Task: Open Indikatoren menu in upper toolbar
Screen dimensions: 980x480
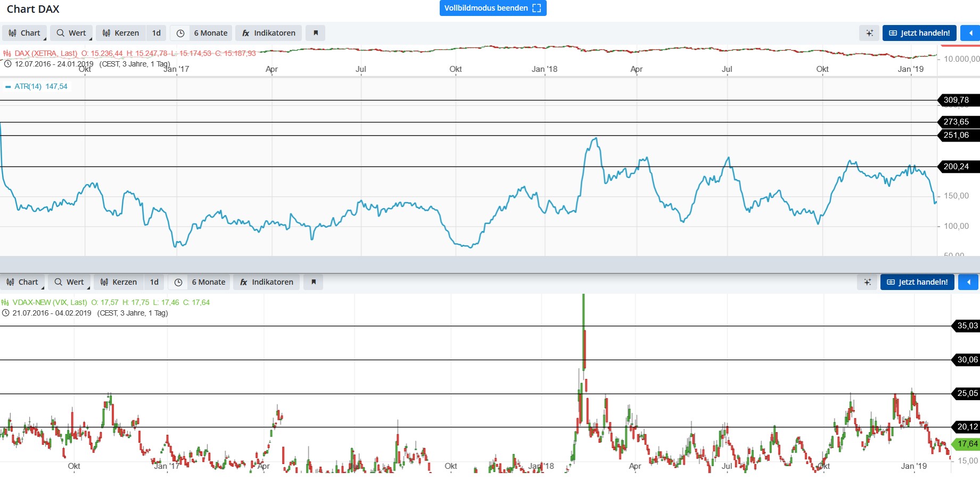Action: (x=269, y=33)
